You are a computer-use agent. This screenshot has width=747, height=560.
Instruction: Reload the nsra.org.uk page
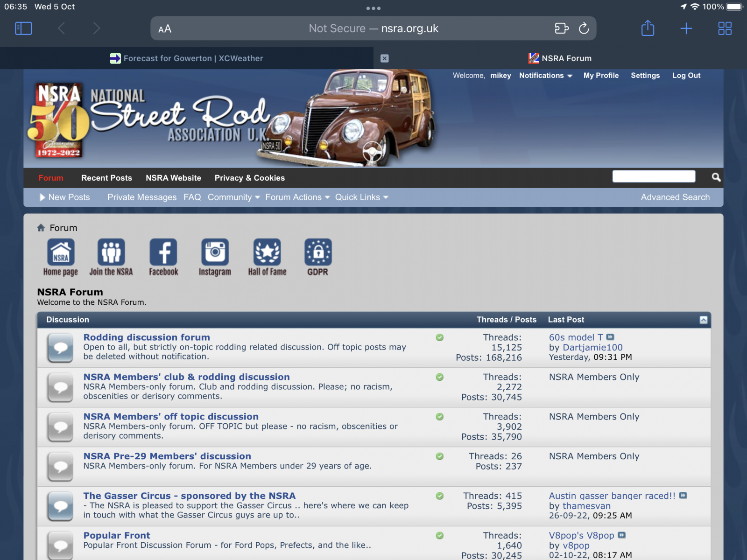pyautogui.click(x=584, y=28)
